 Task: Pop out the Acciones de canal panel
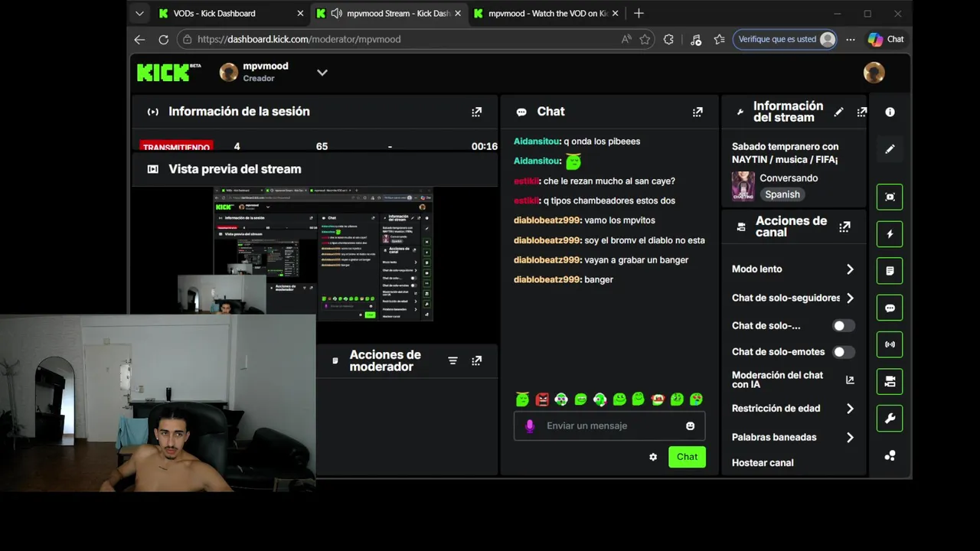(844, 227)
